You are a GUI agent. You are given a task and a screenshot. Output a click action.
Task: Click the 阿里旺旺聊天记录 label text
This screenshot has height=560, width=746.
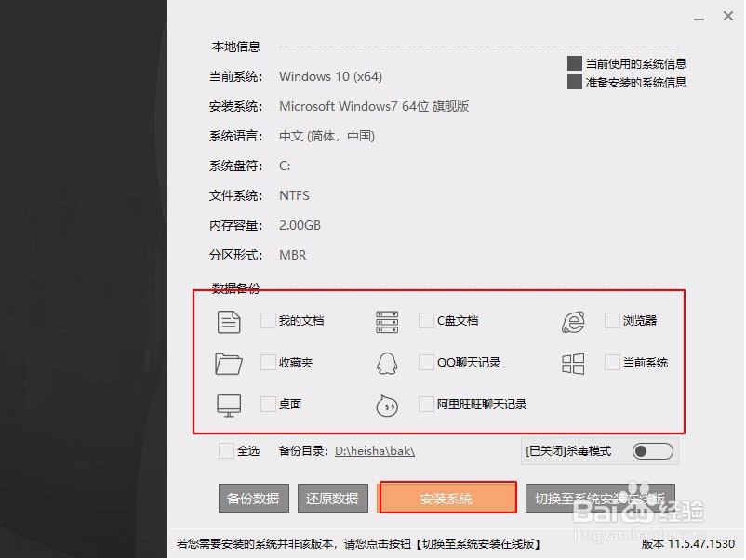click(x=482, y=405)
